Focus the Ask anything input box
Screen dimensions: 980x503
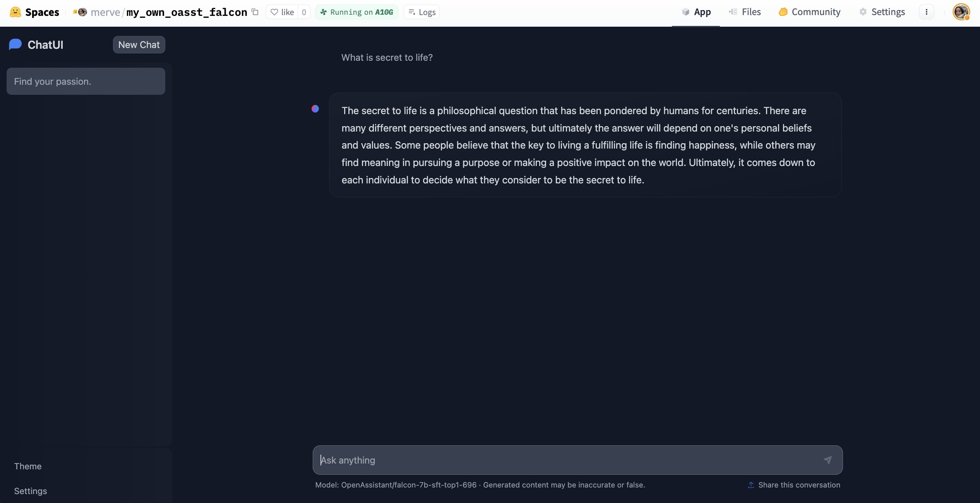pos(565,460)
